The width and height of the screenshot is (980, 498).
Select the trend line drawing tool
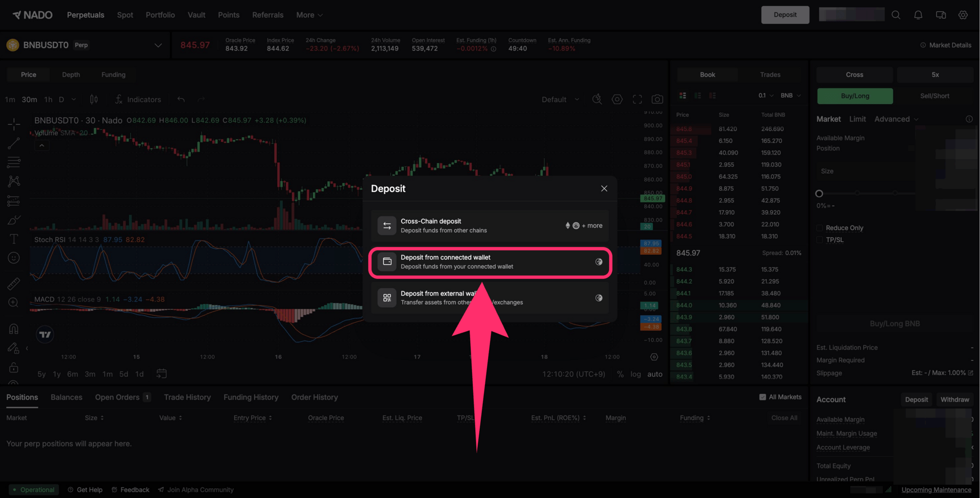[14, 143]
